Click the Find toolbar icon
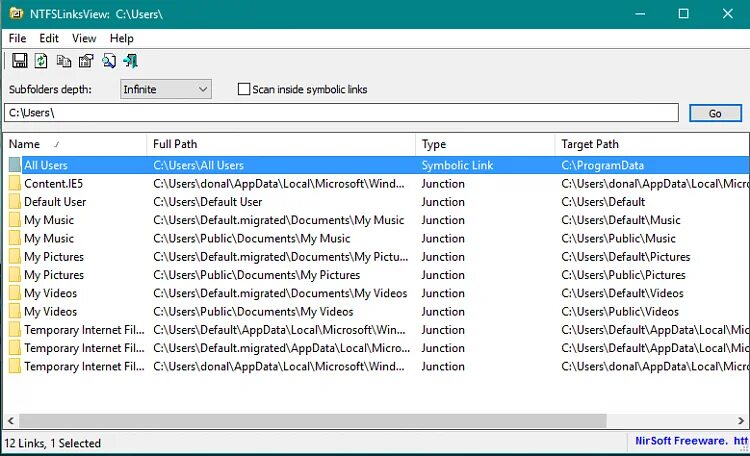The width and height of the screenshot is (750, 456). pyautogui.click(x=109, y=61)
